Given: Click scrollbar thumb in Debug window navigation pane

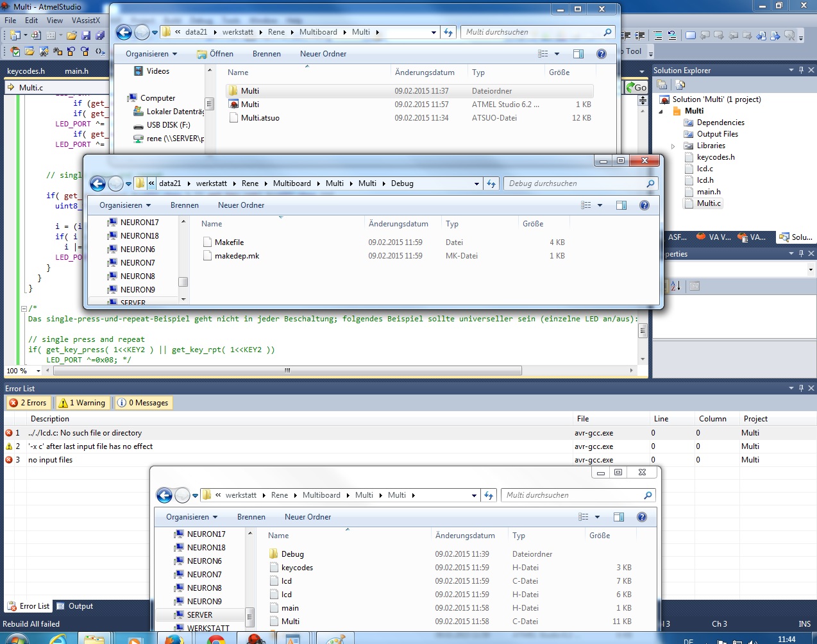Looking at the screenshot, I should coord(183,282).
